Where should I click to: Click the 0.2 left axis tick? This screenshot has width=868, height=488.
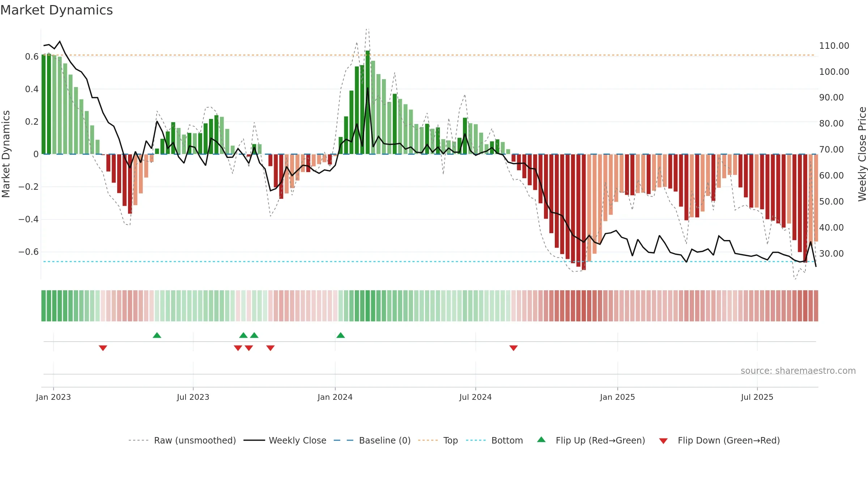tap(32, 122)
